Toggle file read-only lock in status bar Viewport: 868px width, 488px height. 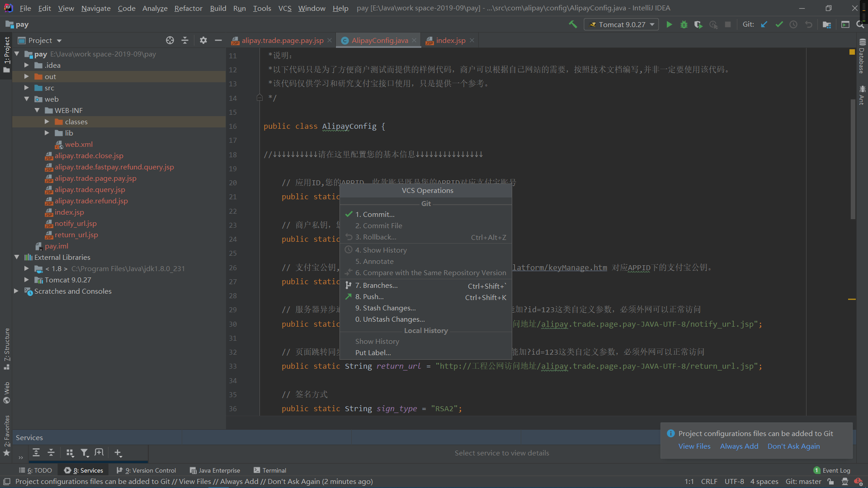[x=830, y=482]
